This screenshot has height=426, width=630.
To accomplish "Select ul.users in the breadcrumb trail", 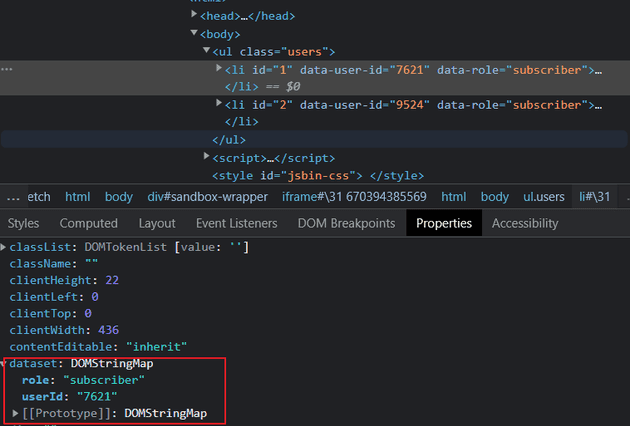I will pyautogui.click(x=543, y=197).
